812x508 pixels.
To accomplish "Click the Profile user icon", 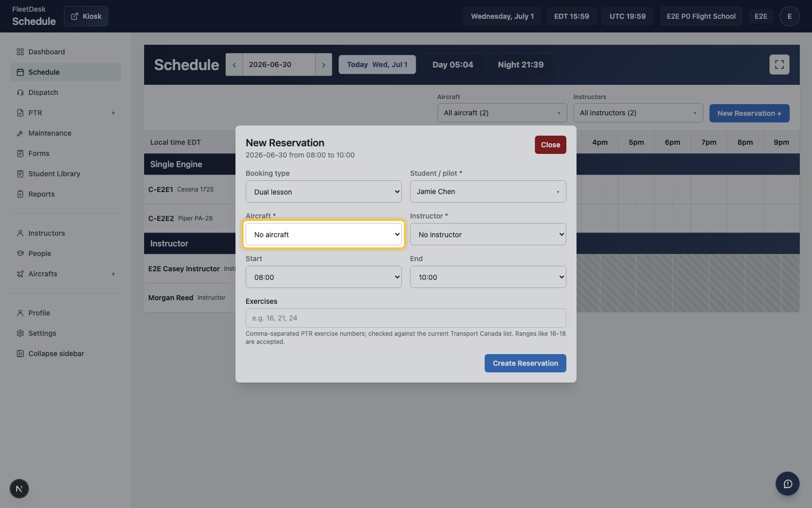I will [x=20, y=313].
